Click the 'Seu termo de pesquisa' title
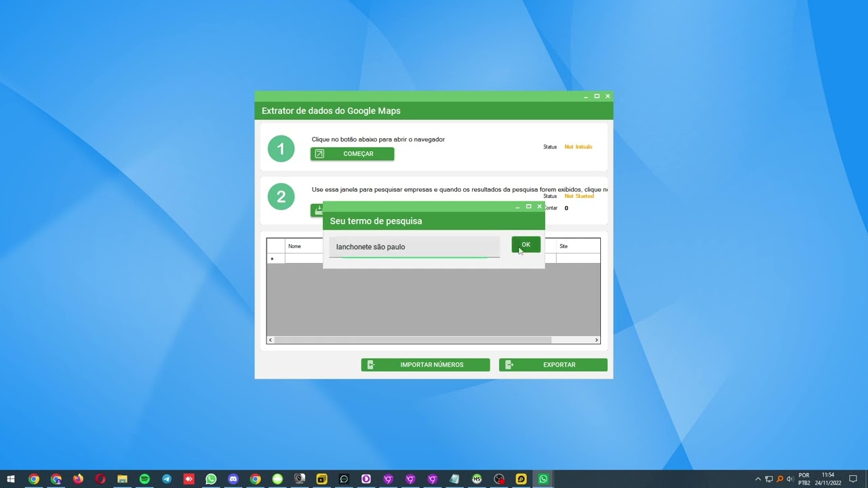The height and width of the screenshot is (488, 868). pos(376,221)
